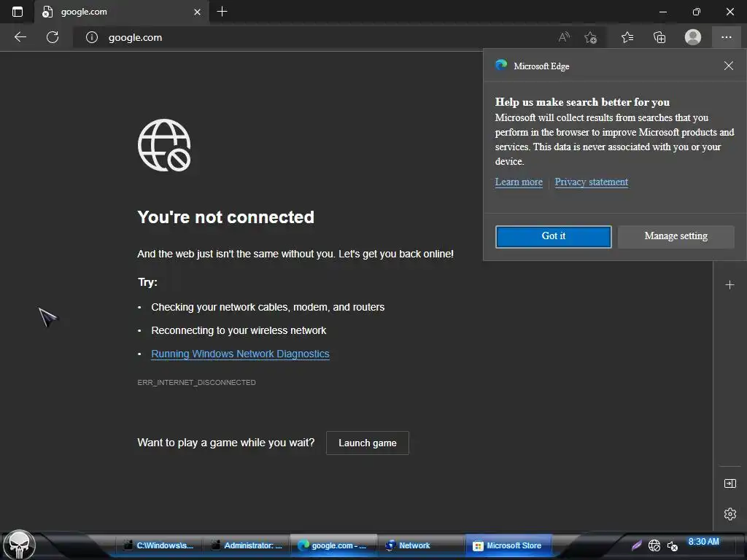This screenshot has height=560, width=747.
Task: Click the ERR_INTERNET_DISCONNECTED error code
Action: [x=196, y=382]
